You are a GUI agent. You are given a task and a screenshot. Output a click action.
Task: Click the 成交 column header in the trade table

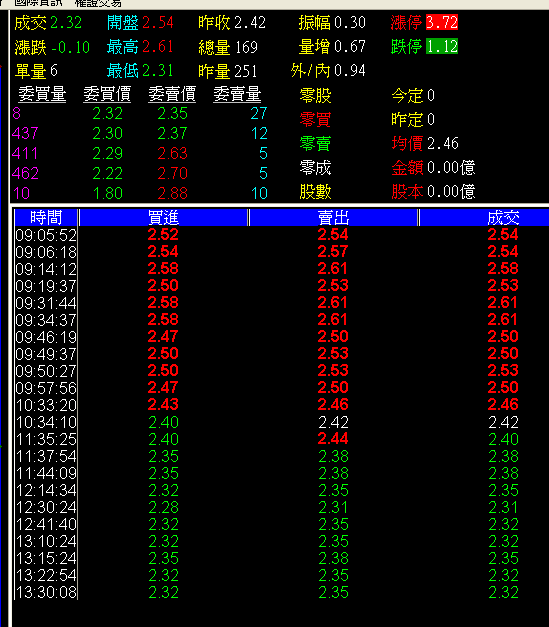tap(503, 217)
